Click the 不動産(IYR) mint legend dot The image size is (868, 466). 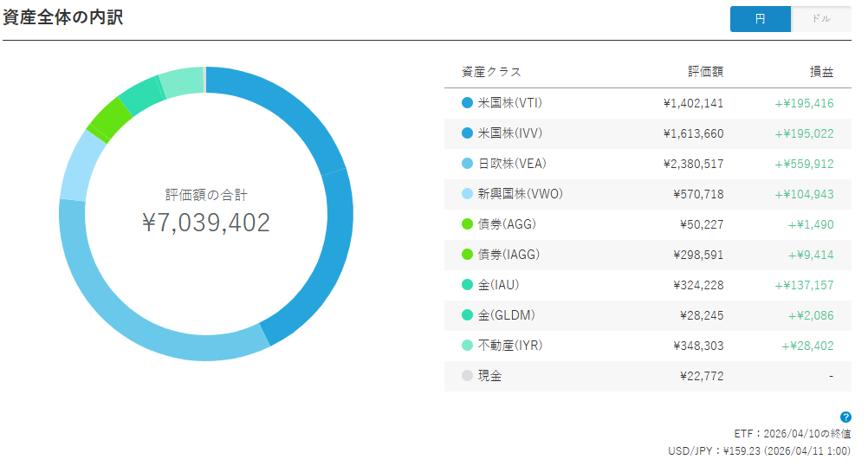click(x=467, y=346)
